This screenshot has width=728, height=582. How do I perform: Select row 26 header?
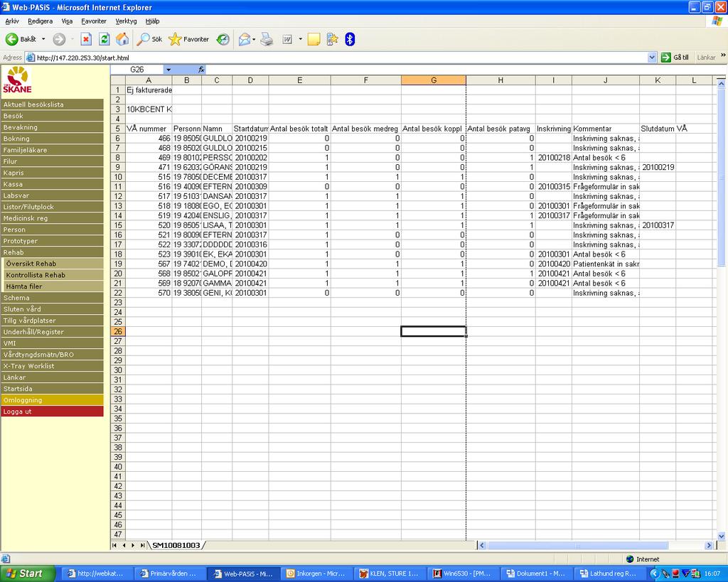pos(118,331)
